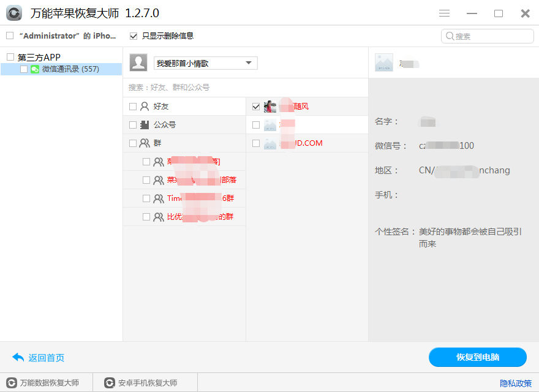The width and height of the screenshot is (539, 392).
Task: Click group icon of row ending 部落
Action: coord(159,180)
